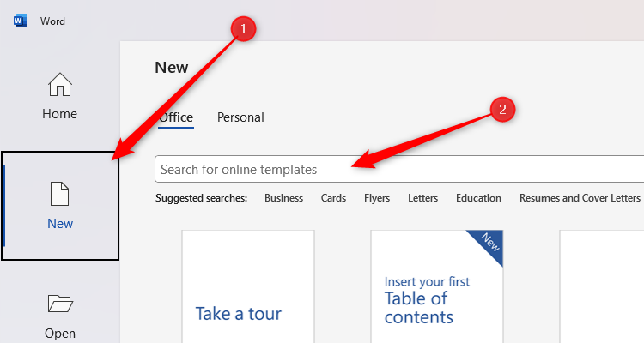This screenshot has width=644, height=343.
Task: Click the Open label in sidebar
Action: [60, 333]
